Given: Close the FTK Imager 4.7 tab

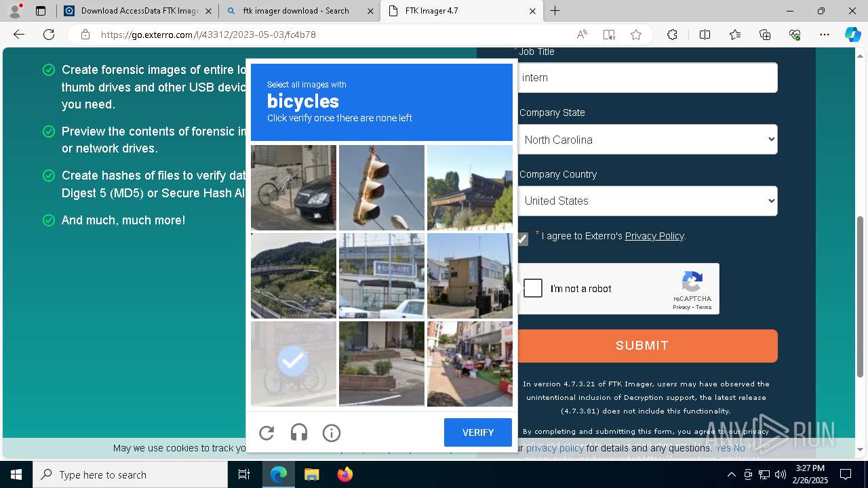Looking at the screenshot, I should (532, 11).
